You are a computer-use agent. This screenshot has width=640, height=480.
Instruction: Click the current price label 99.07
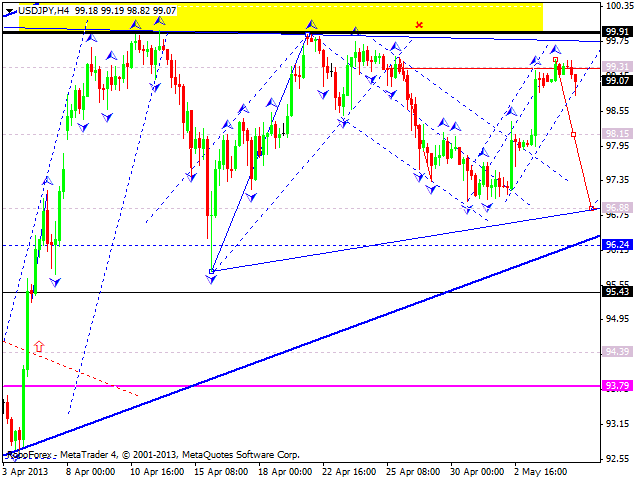620,79
